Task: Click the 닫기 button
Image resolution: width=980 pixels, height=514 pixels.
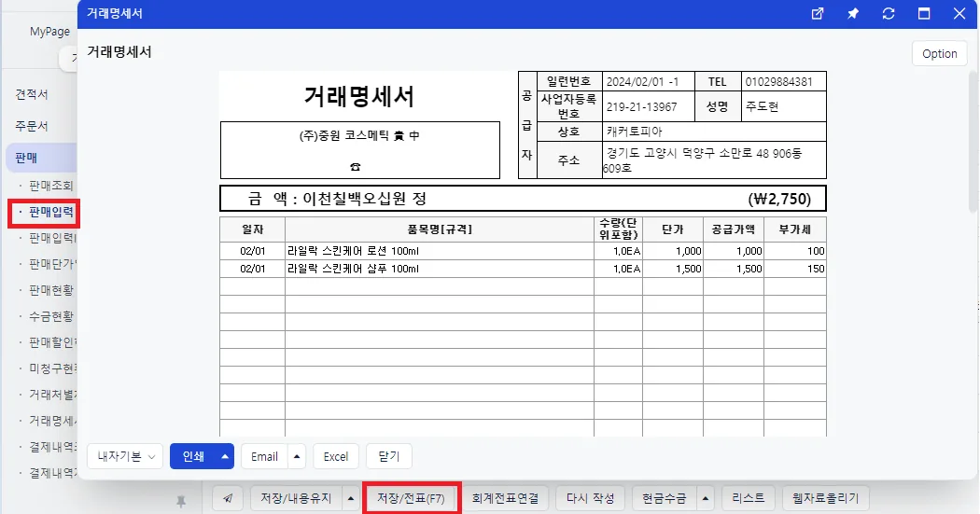Action: pyautogui.click(x=389, y=456)
